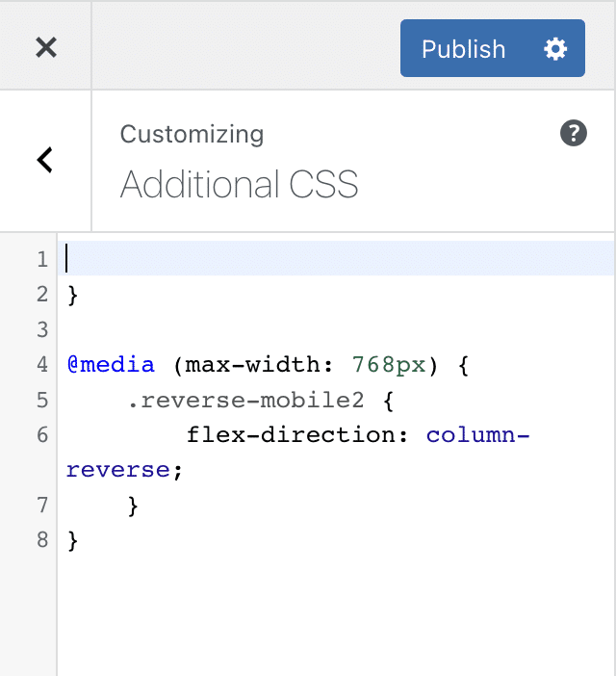Click the flex-direction property
The width and height of the screenshot is (616, 676).
point(291,435)
